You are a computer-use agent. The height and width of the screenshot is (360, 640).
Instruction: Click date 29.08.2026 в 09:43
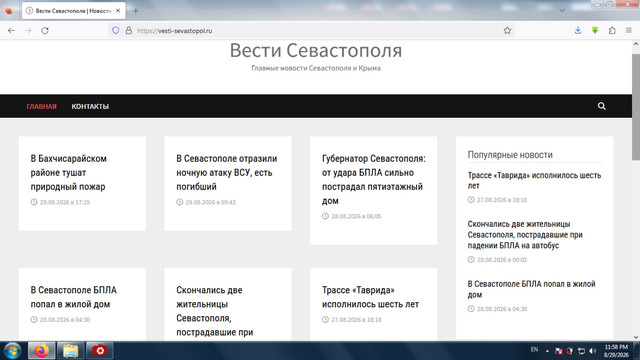[210, 202]
